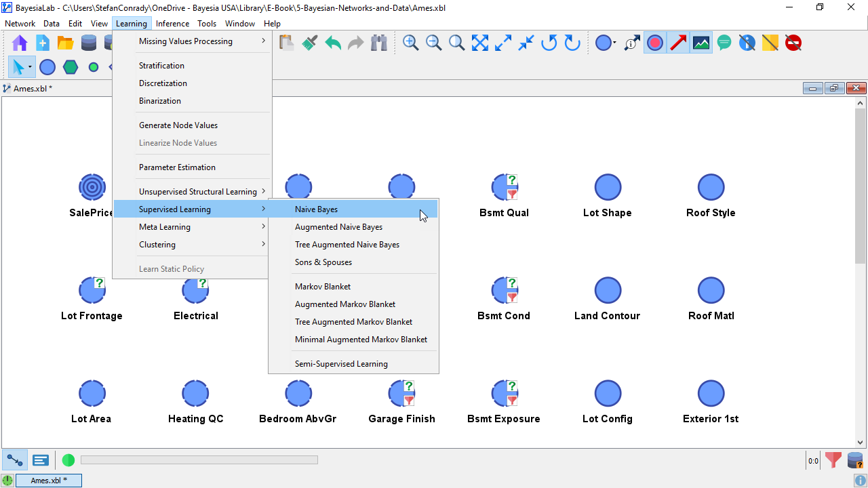This screenshot has height=488, width=868.
Task: Open the Tools menu
Action: coord(207,24)
